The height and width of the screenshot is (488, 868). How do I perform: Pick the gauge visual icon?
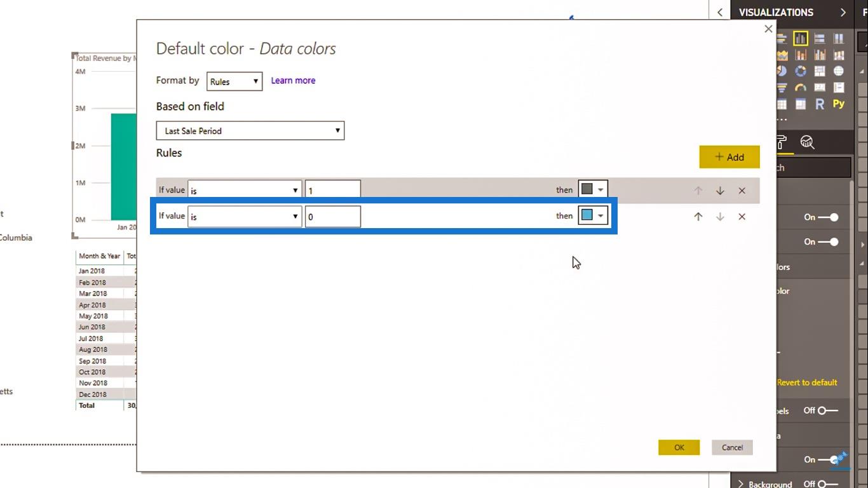pos(801,88)
